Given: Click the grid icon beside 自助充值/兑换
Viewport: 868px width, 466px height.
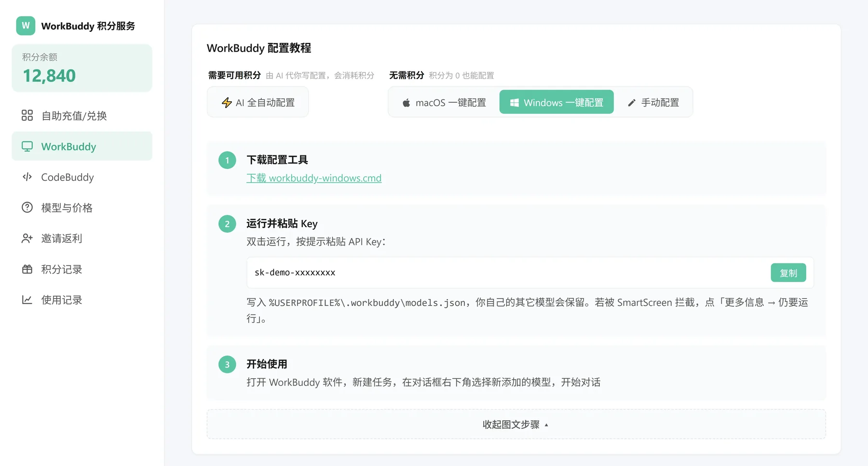Looking at the screenshot, I should pos(27,115).
